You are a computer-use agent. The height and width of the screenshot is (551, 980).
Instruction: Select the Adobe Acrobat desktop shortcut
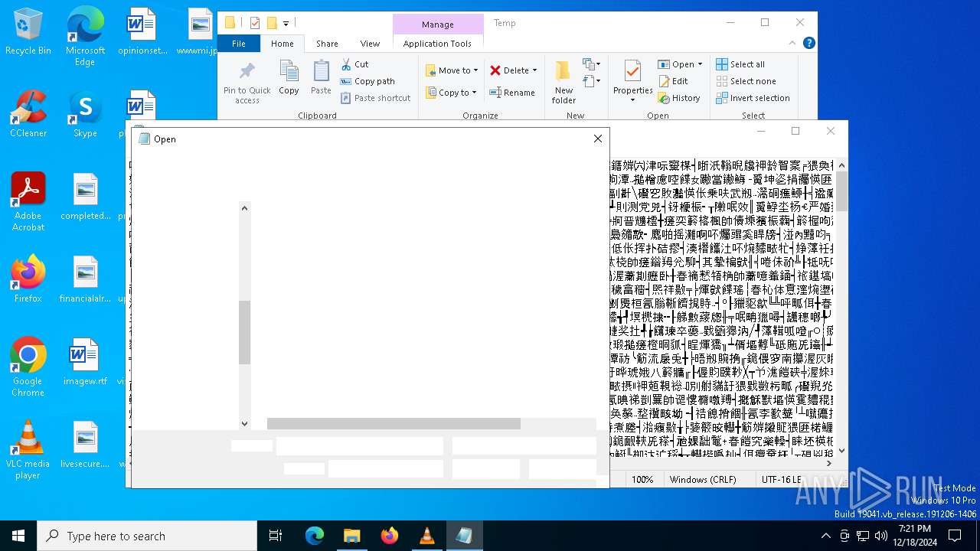[28, 201]
